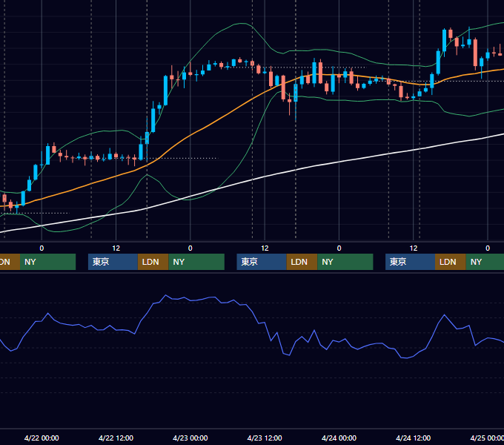This screenshot has width=504, height=445.
Task: Click the rightmost NY session block
Action: coord(485,262)
